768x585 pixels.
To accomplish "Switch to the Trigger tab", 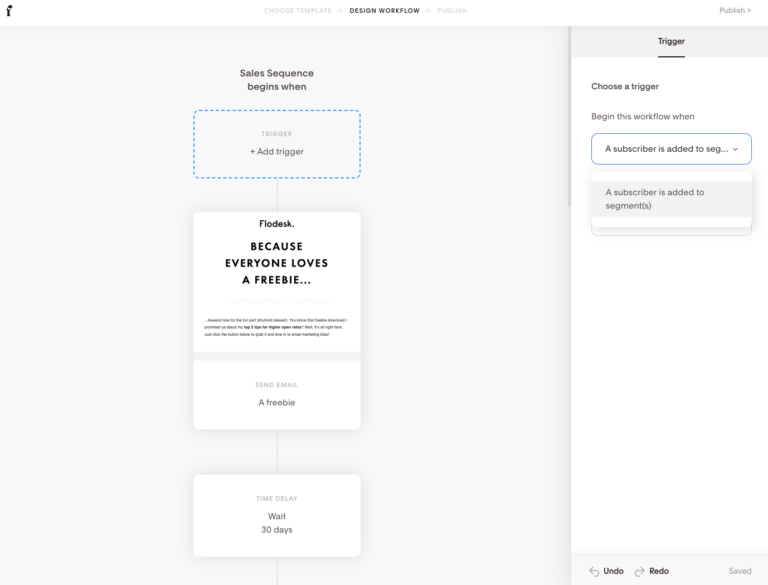I will (x=671, y=41).
